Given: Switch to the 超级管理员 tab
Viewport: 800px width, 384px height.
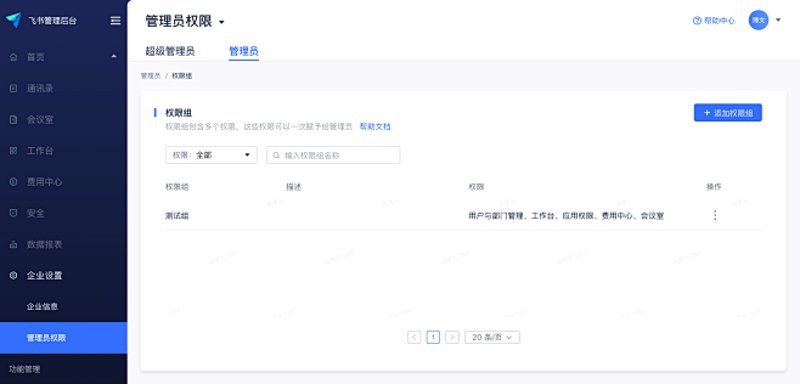Looking at the screenshot, I should pos(170,51).
